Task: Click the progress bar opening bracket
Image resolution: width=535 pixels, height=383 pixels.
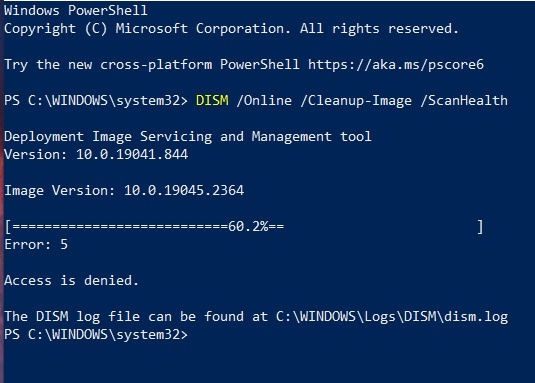Action: coord(8,226)
